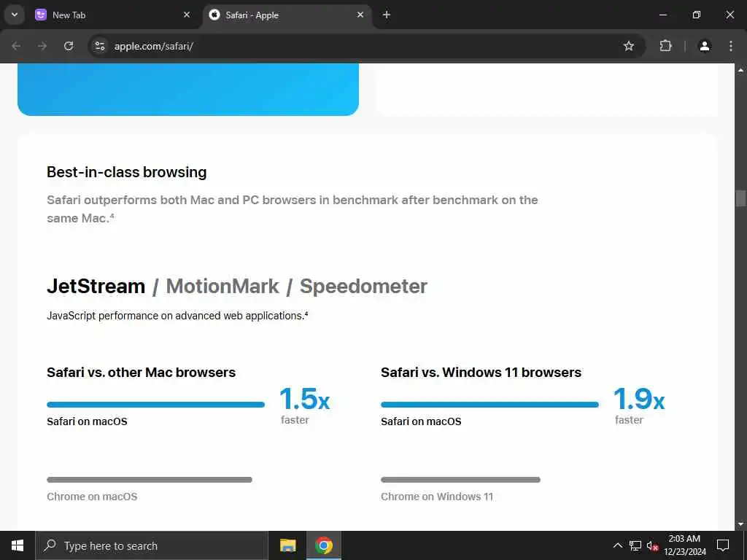Open Chrome's three-dot menu
The width and height of the screenshot is (747, 560).
[731, 46]
